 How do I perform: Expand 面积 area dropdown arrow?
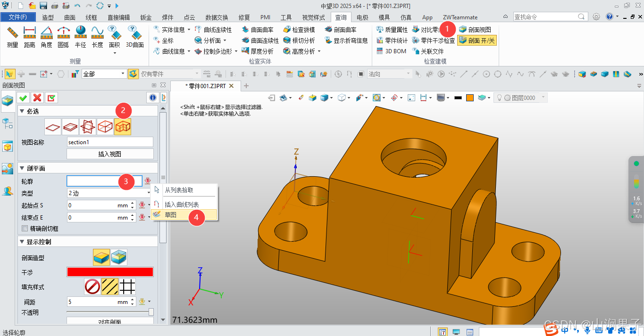(x=115, y=52)
